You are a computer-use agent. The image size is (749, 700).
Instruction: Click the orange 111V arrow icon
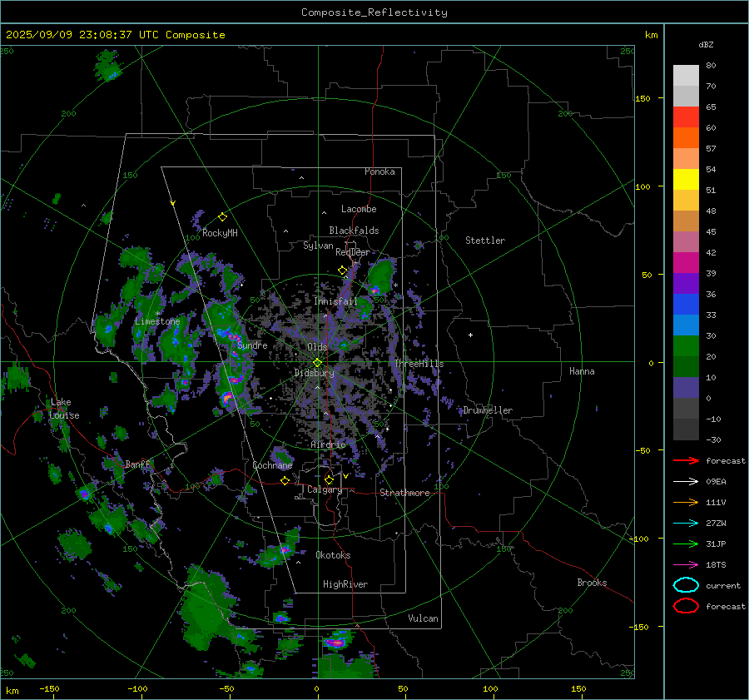coord(686,502)
